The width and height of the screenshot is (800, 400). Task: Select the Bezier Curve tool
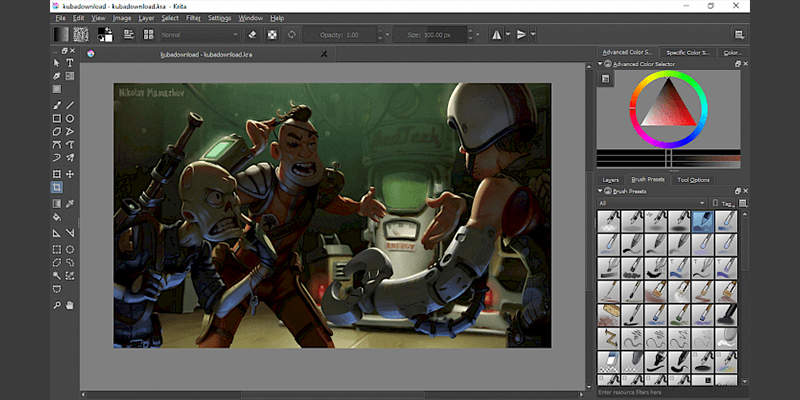point(57,144)
